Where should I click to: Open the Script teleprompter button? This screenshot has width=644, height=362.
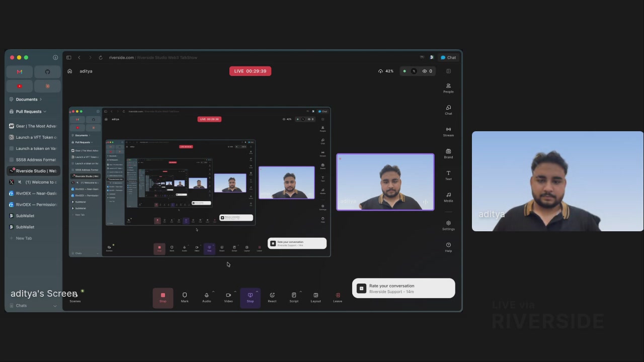(294, 298)
